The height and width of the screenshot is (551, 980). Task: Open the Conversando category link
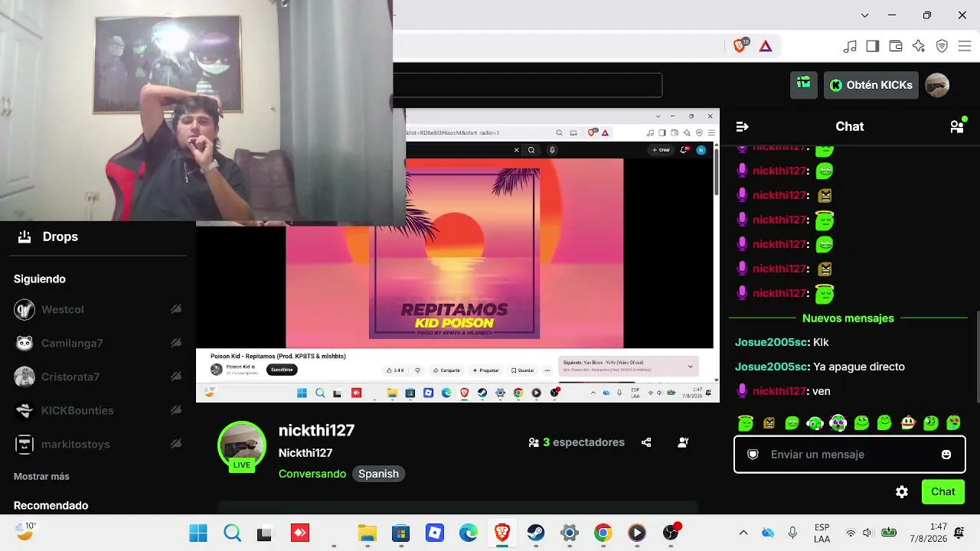pyautogui.click(x=312, y=474)
